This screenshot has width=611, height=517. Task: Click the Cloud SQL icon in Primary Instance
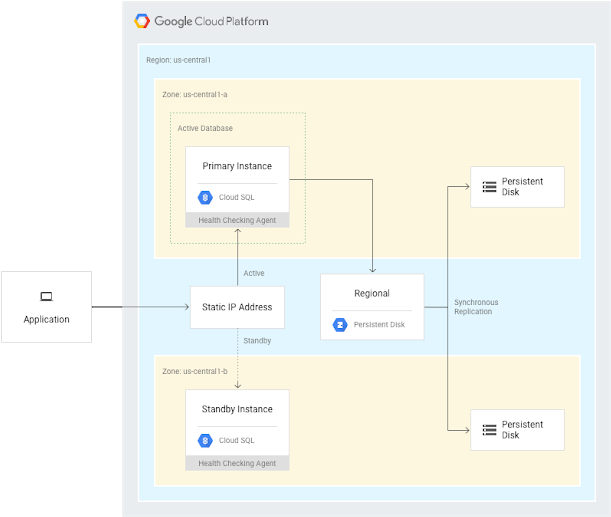point(205,197)
